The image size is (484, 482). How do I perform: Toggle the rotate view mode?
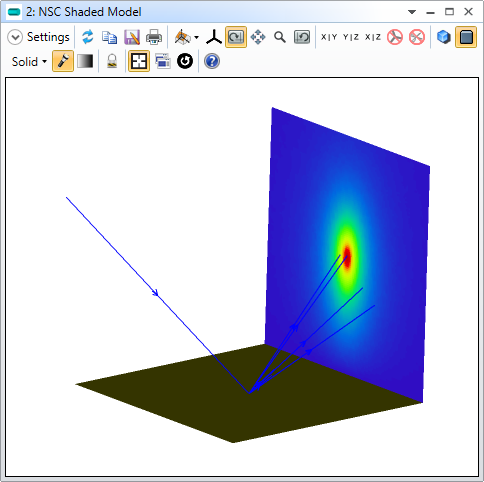tap(236, 37)
